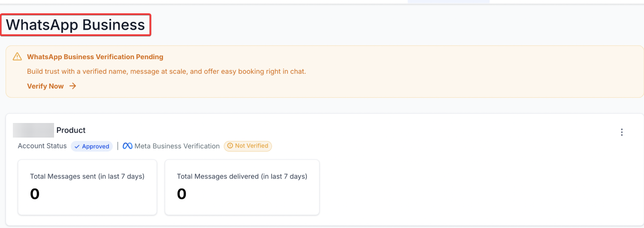
Task: Click the orange warning triangle icon
Action: click(17, 57)
